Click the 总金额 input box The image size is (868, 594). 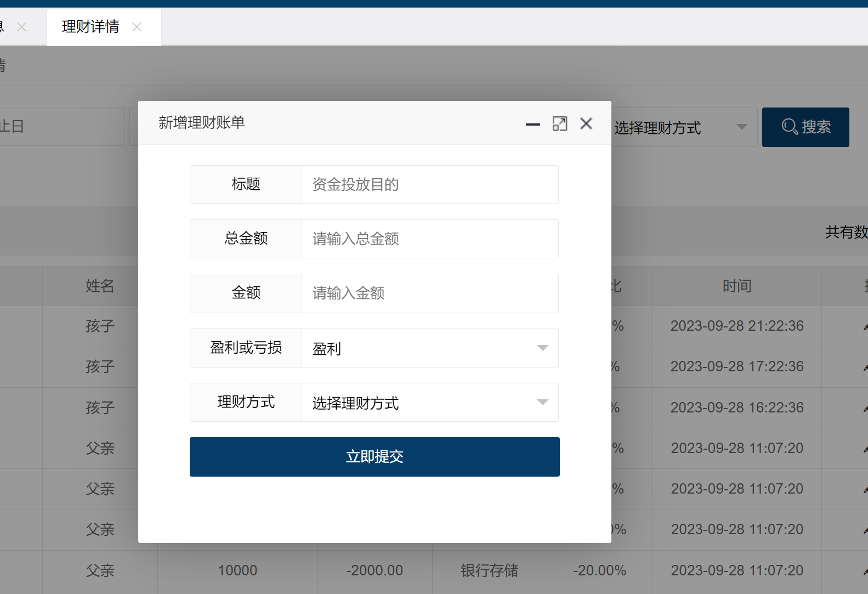click(429, 239)
